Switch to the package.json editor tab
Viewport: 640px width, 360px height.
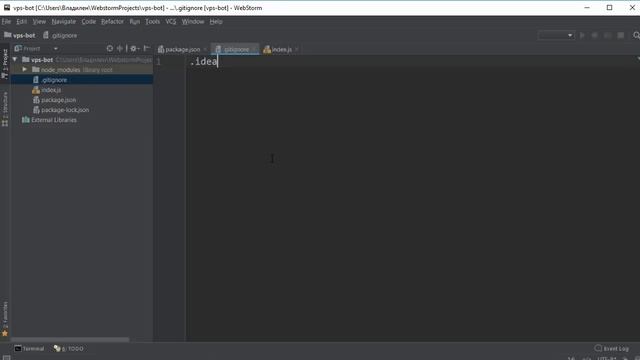[x=182, y=49]
